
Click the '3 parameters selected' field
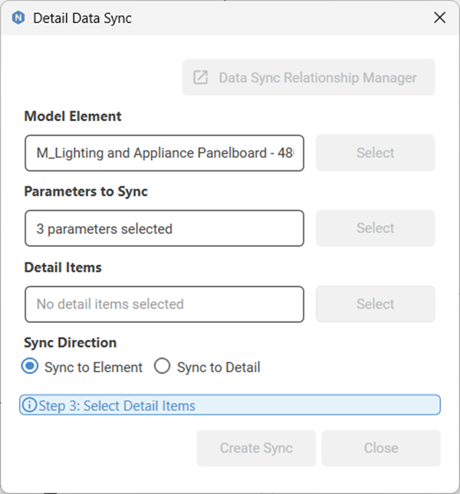[164, 228]
